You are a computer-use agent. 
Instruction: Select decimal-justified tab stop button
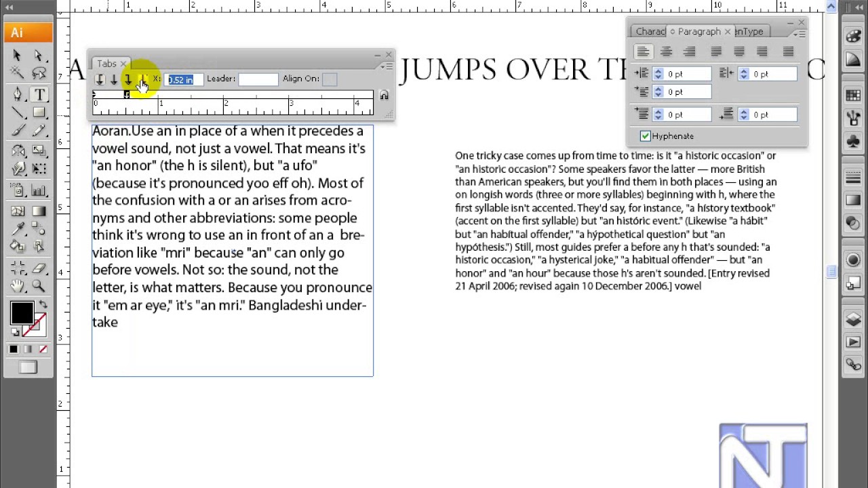tap(142, 79)
